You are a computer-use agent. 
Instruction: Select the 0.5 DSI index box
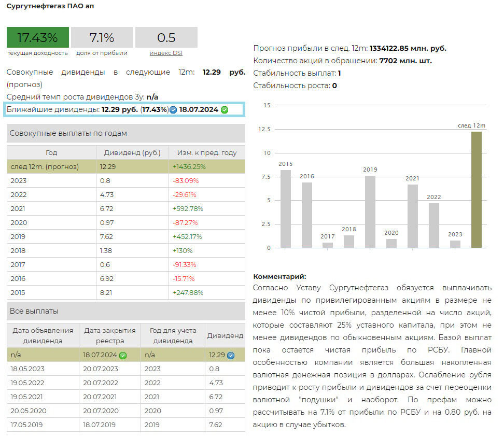(x=166, y=37)
